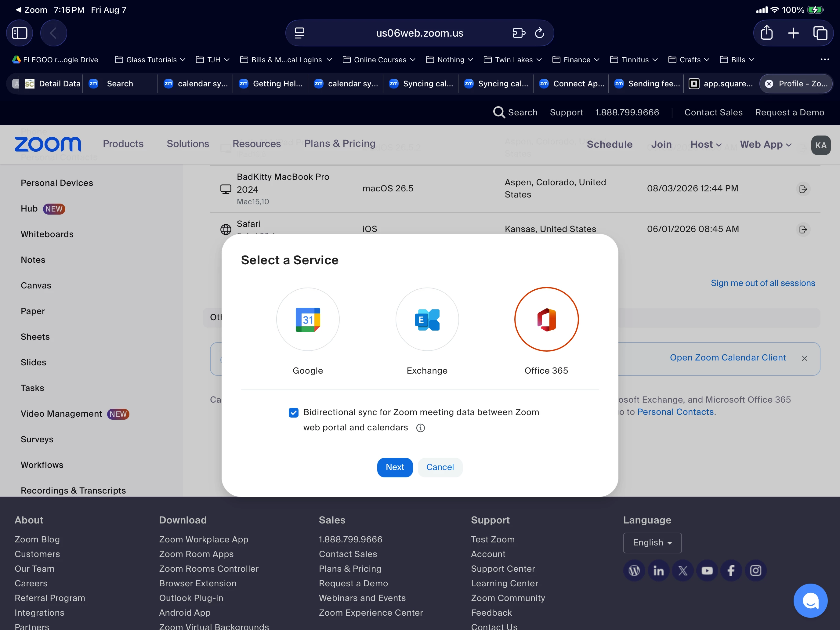Select the Google calendar service
This screenshot has height=630, width=840.
308,319
